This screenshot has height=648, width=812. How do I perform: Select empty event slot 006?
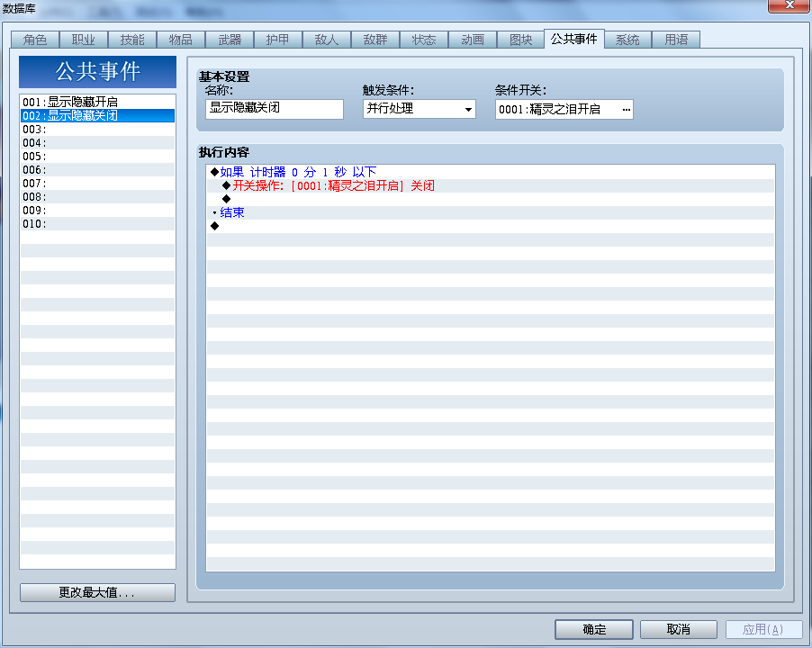tap(97, 169)
